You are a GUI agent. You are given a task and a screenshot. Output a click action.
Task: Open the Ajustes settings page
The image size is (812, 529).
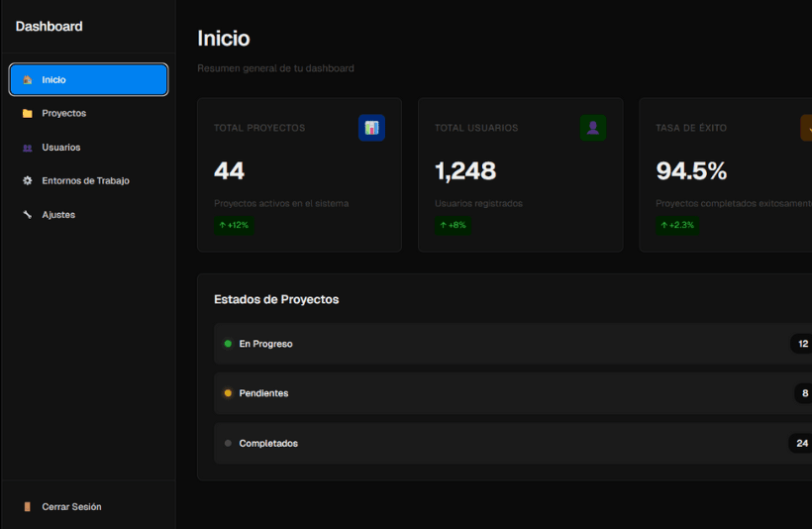[58, 215]
